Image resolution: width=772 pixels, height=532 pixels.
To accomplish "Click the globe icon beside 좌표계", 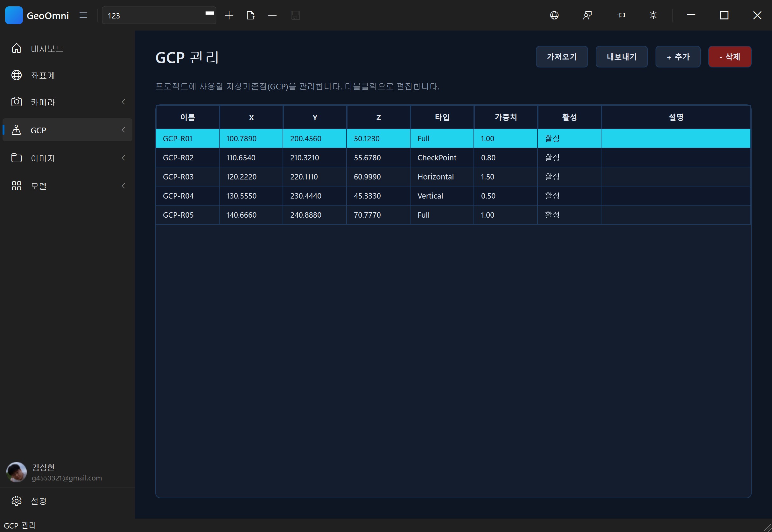I will click(x=16, y=75).
